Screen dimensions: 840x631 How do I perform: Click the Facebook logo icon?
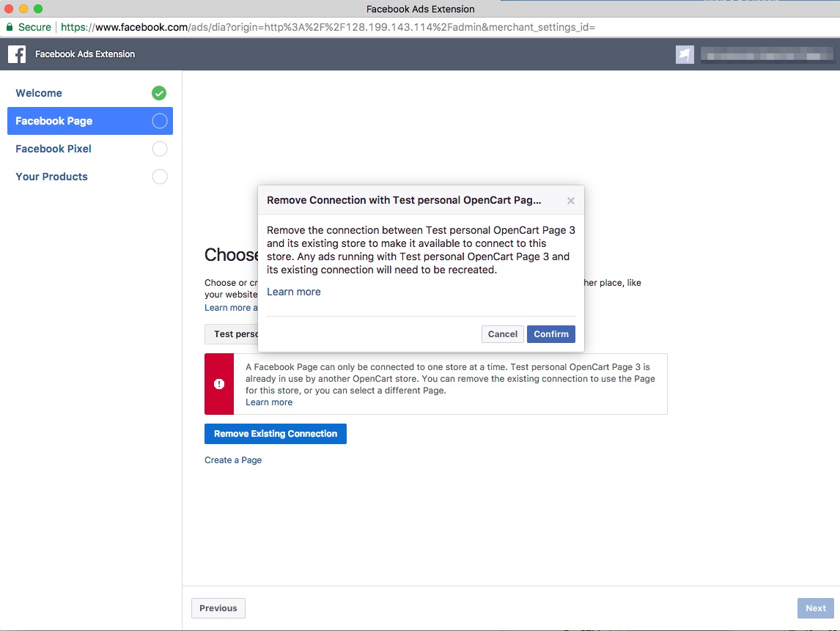(x=17, y=54)
